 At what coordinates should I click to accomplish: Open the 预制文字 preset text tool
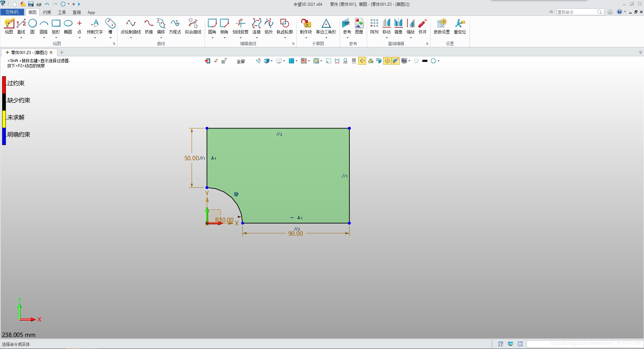click(x=95, y=26)
